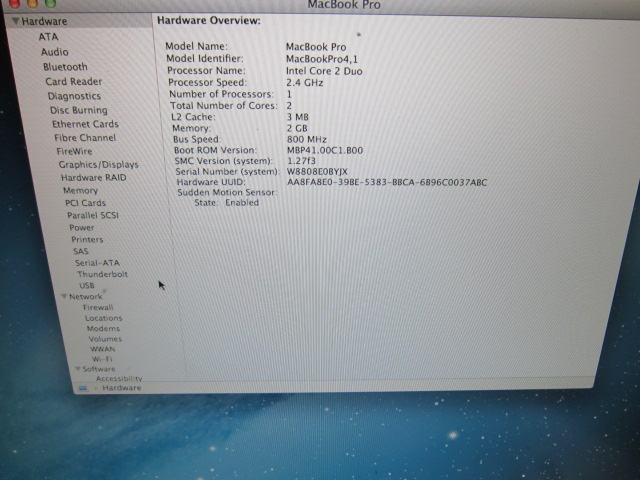
Task: Collapse the Hardware disclosure triangle
Action: click(15, 21)
